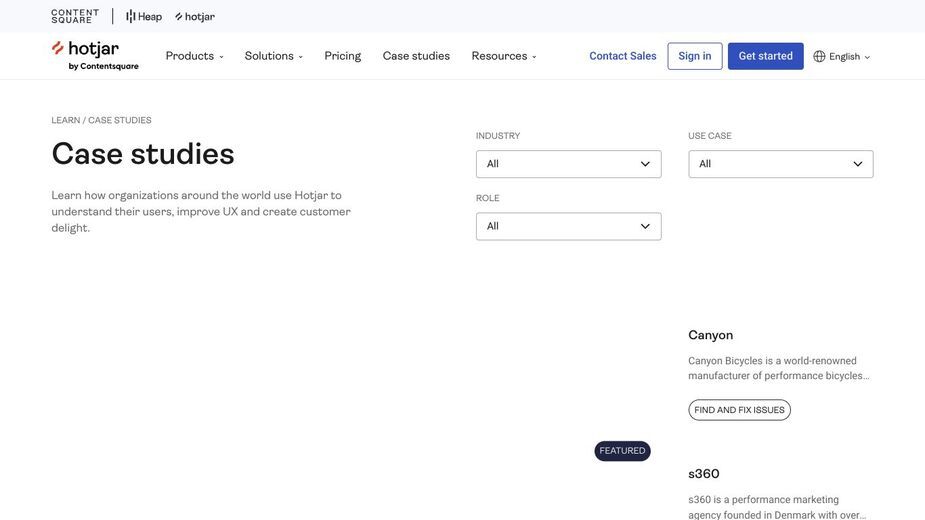Click the LEARN breadcrumb link

click(x=65, y=120)
